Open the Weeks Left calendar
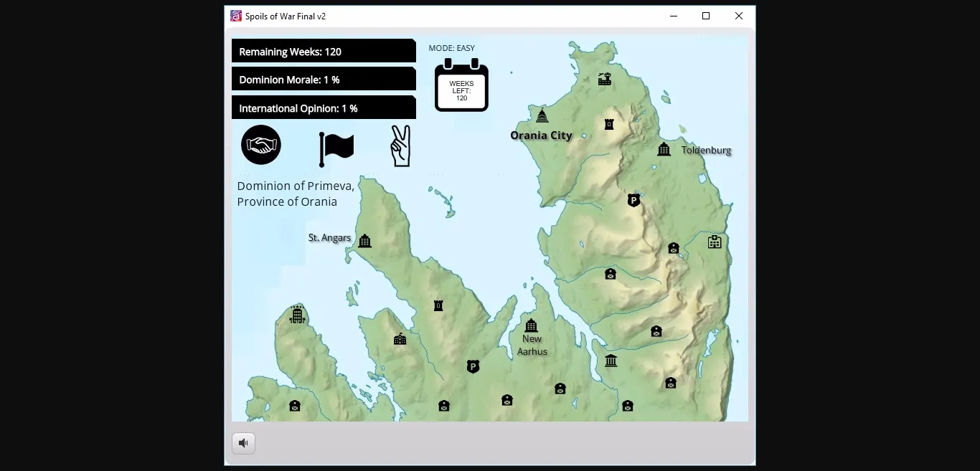This screenshot has width=980, height=471. pyautogui.click(x=461, y=86)
